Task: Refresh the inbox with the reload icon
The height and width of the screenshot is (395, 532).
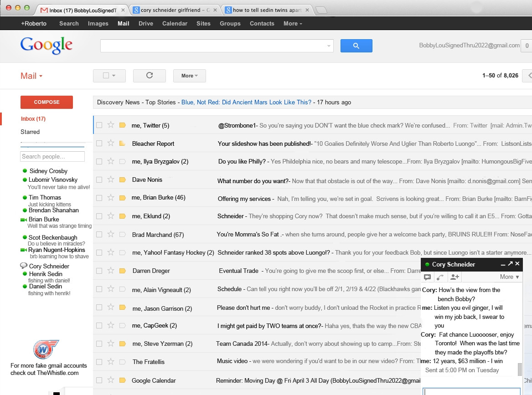Action: 149,76
